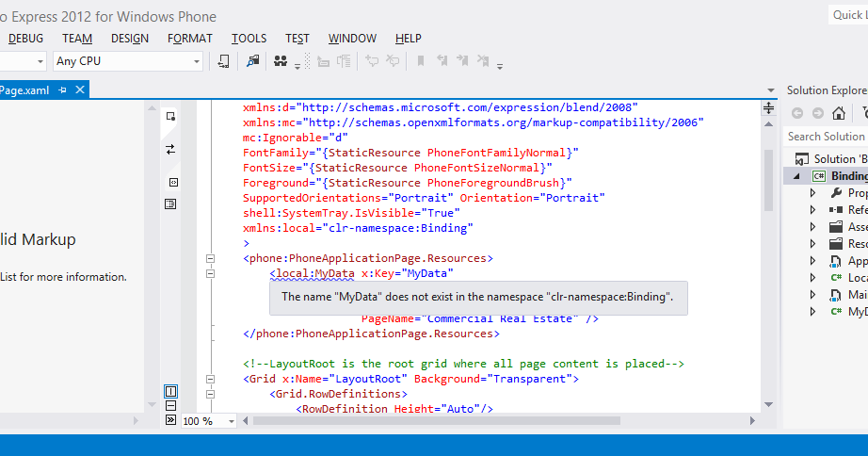Collapse the Binding project node
The image size is (868, 456).
click(x=797, y=176)
